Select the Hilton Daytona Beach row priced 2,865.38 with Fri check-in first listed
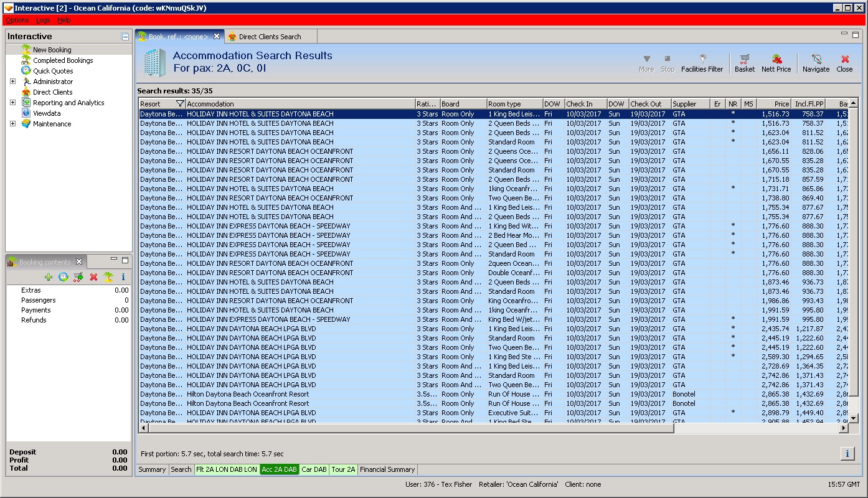 pos(494,394)
